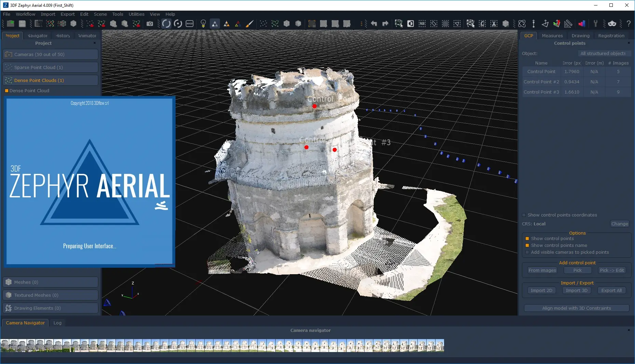Click the Import 2D button

point(541,291)
